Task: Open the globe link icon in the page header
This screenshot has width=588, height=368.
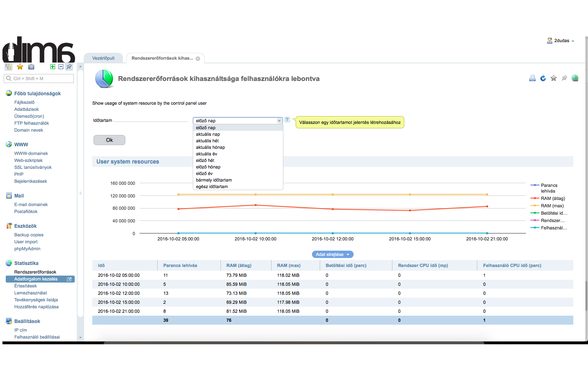Action: pyautogui.click(x=575, y=78)
